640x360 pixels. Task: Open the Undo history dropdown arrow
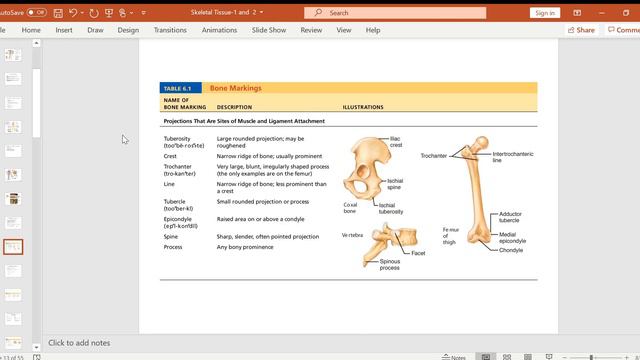click(82, 13)
